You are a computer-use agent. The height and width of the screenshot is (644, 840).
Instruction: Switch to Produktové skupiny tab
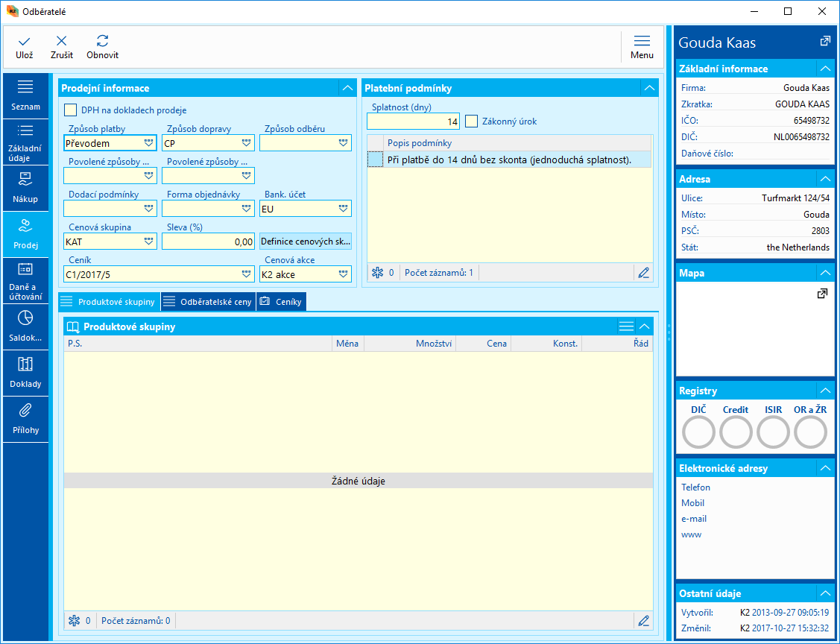click(110, 302)
